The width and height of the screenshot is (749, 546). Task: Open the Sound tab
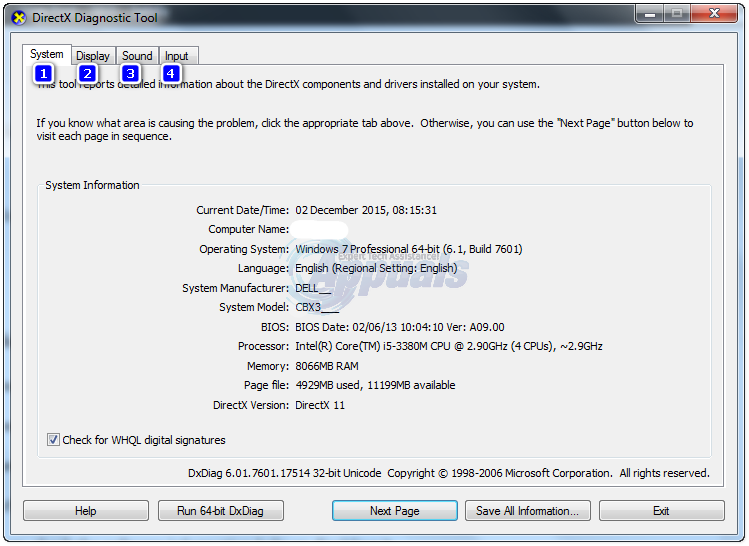[x=137, y=56]
